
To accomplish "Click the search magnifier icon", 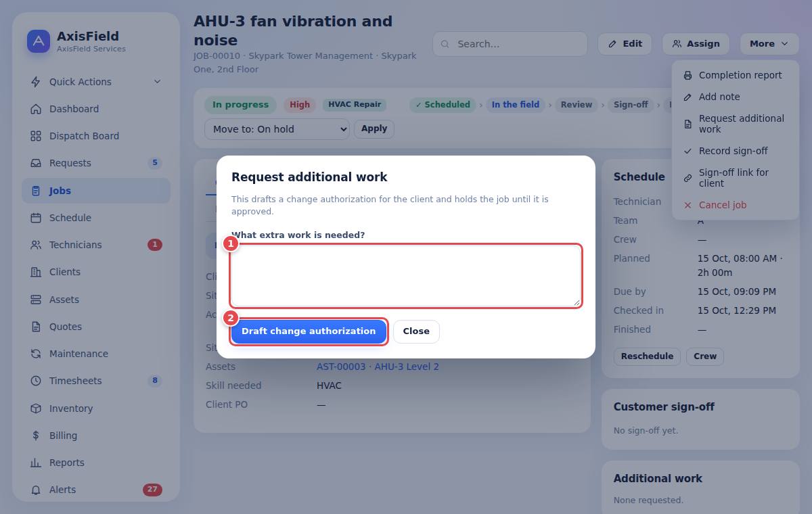I will pos(445,44).
